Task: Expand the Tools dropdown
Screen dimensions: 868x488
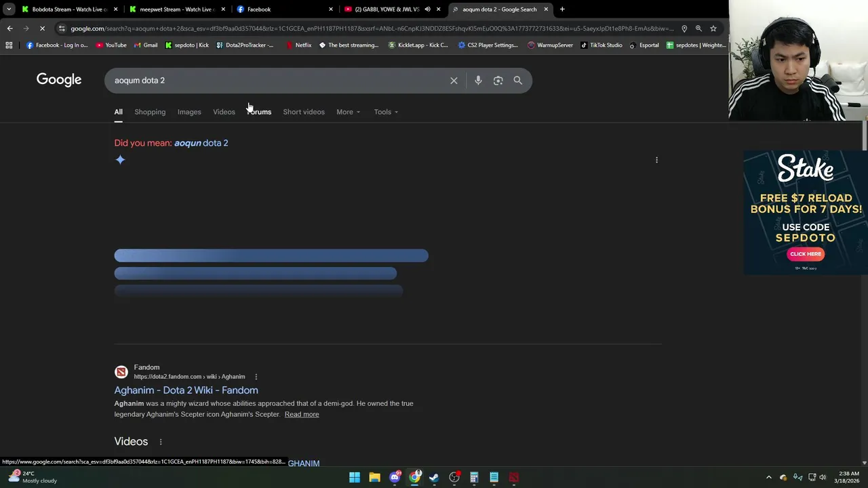Action: [386, 112]
